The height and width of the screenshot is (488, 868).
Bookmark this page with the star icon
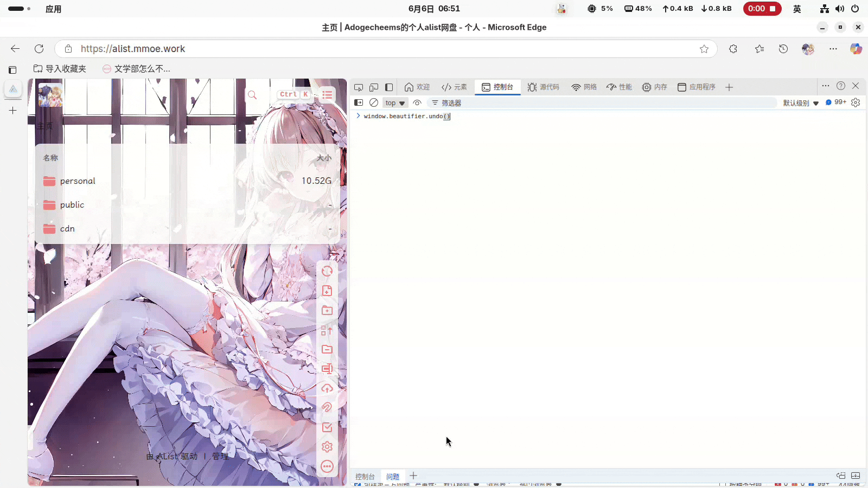[704, 49]
